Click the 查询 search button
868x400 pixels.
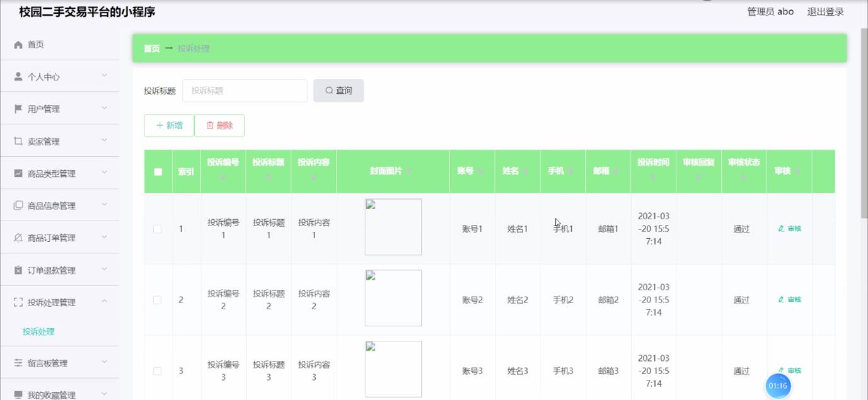click(339, 91)
